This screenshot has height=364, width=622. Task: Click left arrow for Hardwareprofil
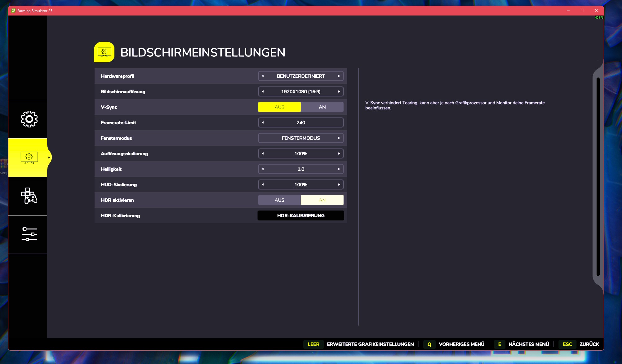pos(263,76)
